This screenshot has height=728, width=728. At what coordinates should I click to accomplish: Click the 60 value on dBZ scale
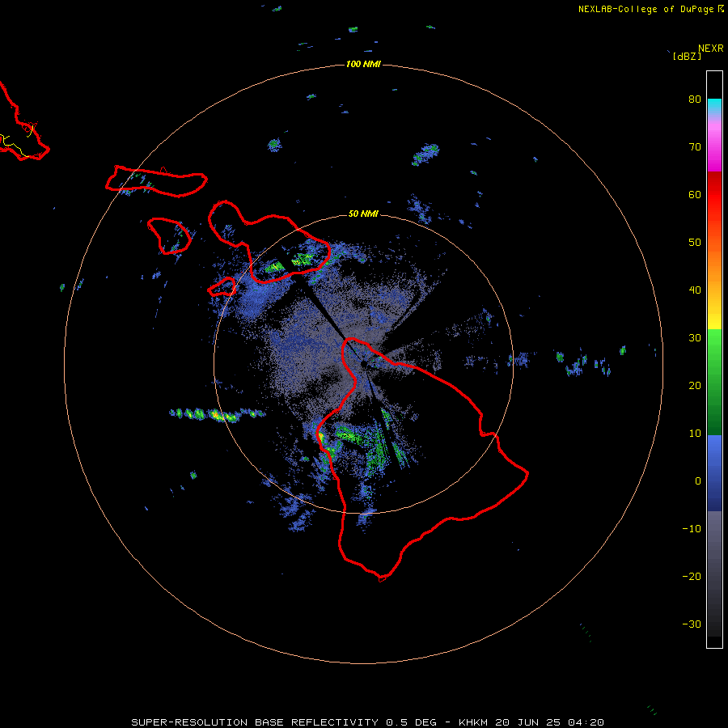tap(695, 195)
